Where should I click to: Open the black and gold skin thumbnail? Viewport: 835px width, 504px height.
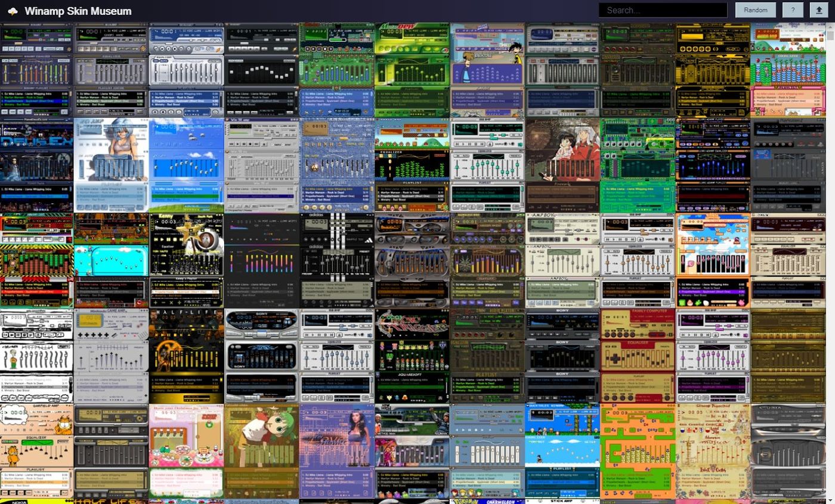click(713, 70)
